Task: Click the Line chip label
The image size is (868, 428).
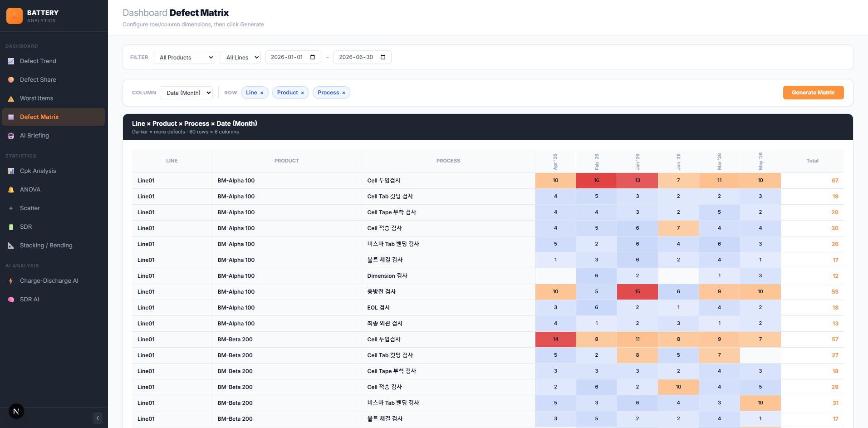Action: pyautogui.click(x=251, y=93)
